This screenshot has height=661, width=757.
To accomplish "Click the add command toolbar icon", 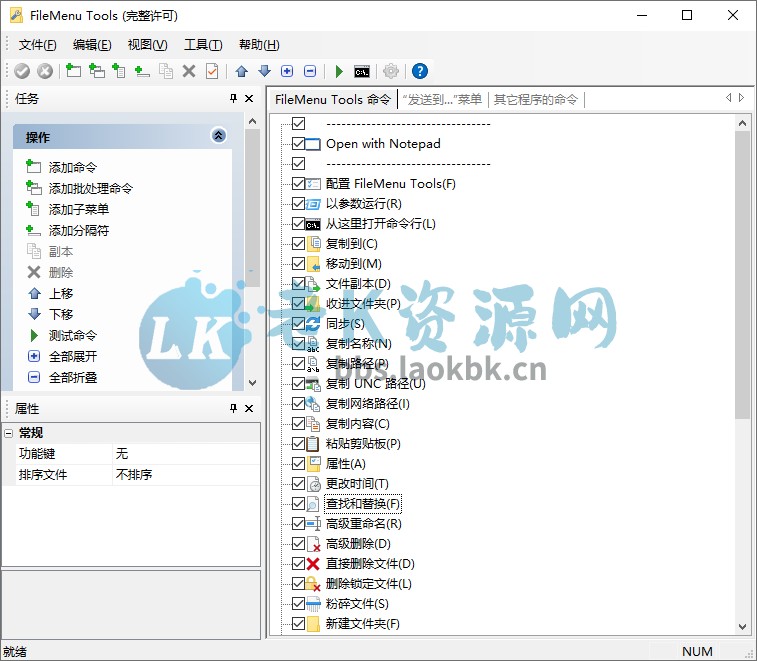I will coord(73,71).
